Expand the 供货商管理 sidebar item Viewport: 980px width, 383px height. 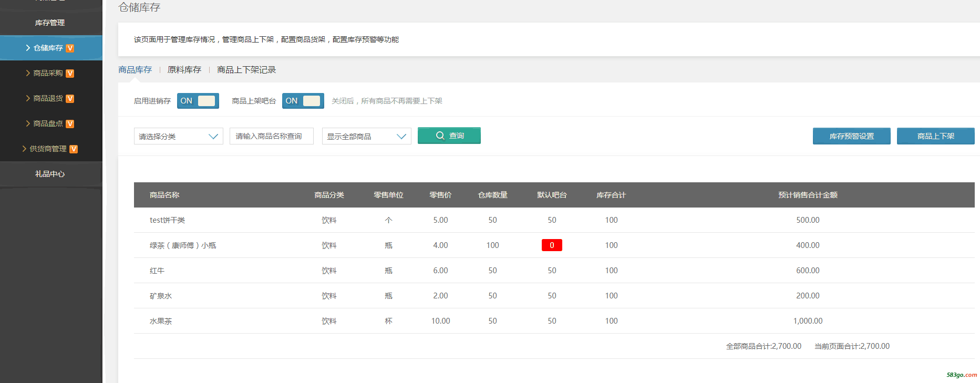pyautogui.click(x=48, y=149)
